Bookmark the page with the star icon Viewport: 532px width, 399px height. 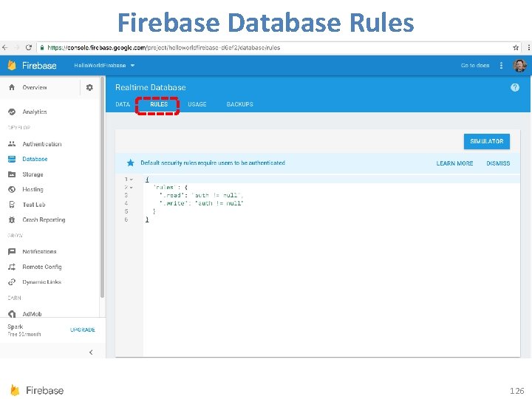coord(516,47)
